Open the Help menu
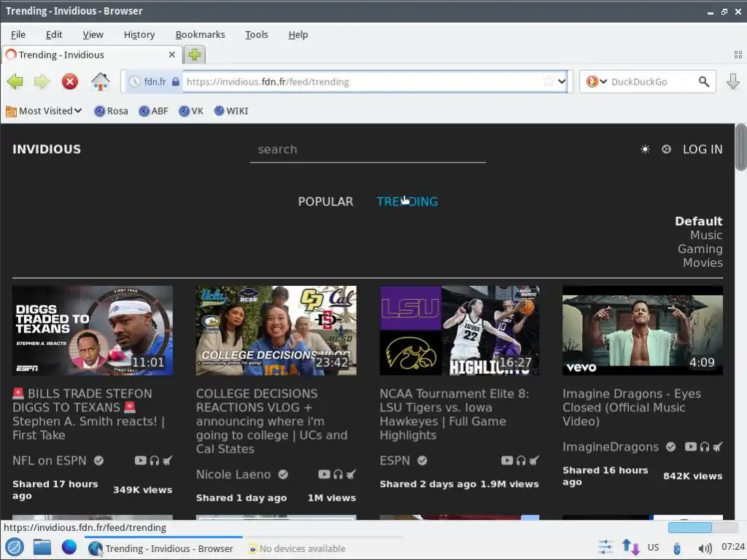 pos(298,35)
